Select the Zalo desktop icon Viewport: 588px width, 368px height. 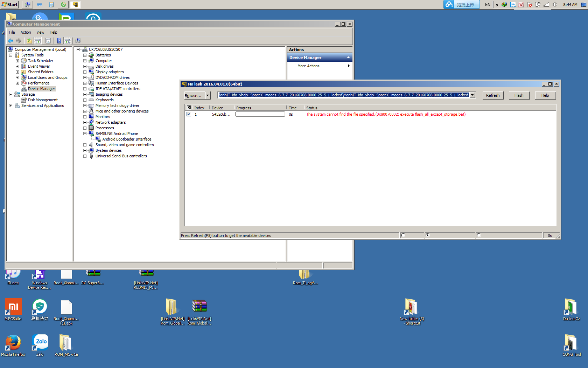[x=40, y=345]
